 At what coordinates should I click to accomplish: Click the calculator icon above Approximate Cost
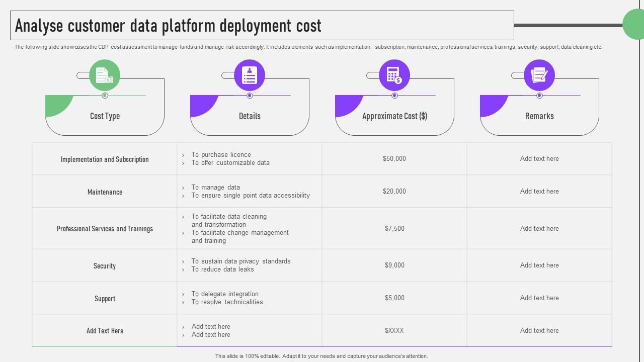click(394, 75)
